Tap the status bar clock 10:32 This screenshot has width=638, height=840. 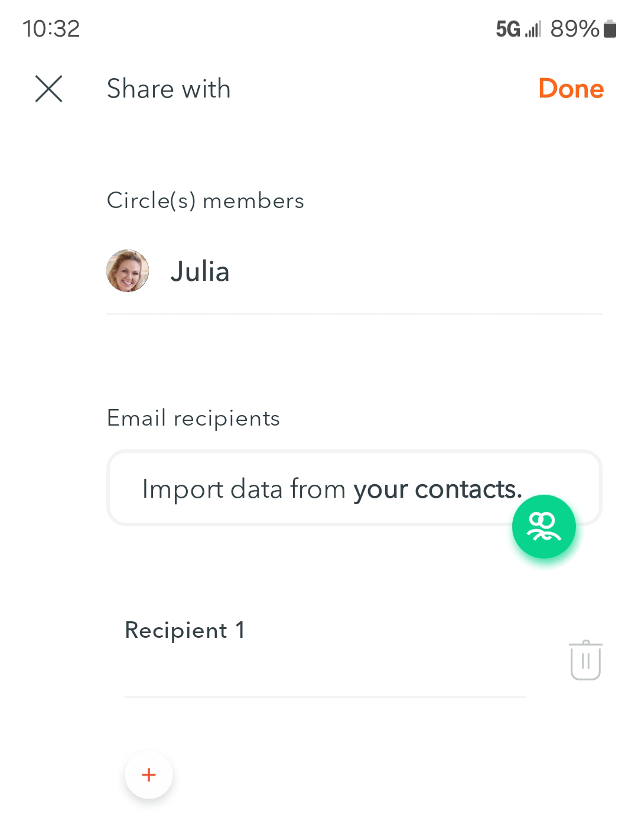coord(51,28)
